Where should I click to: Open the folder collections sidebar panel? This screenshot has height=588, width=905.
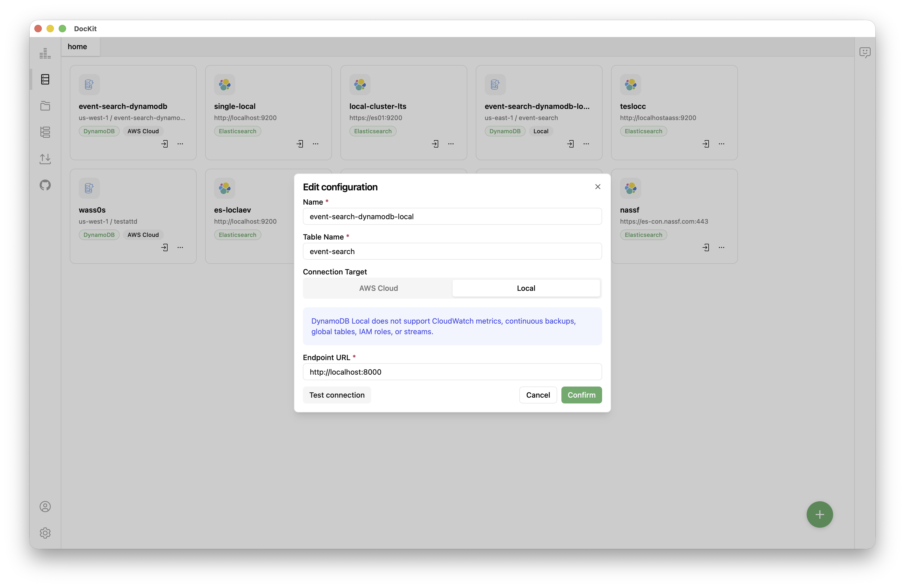[x=45, y=106]
